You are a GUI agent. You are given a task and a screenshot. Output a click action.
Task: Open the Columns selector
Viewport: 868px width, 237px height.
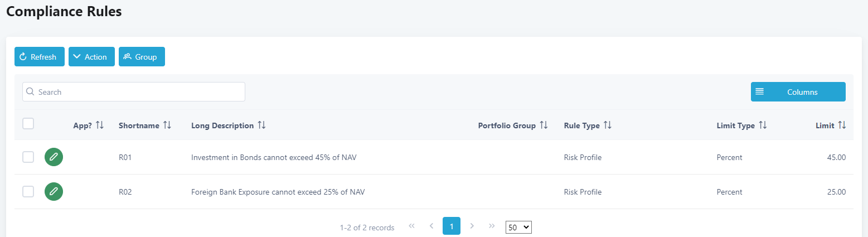pyautogui.click(x=798, y=92)
